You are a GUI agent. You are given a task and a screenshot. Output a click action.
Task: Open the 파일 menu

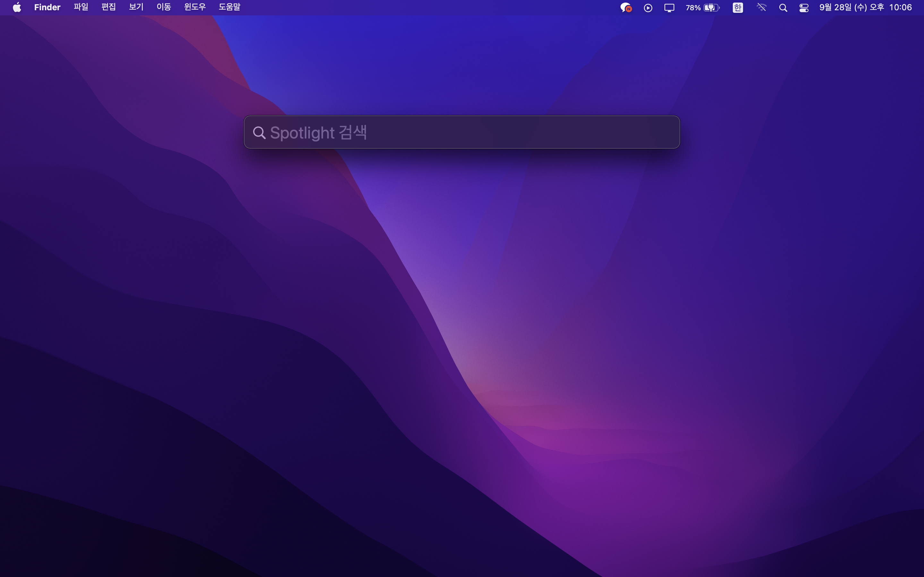81,7
